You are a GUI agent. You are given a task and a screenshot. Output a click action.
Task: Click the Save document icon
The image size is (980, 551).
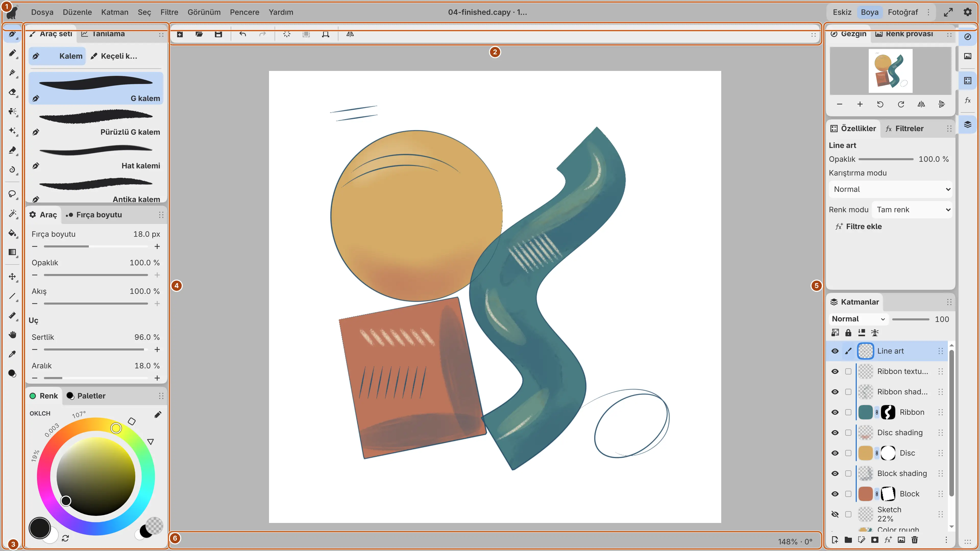[x=218, y=34]
